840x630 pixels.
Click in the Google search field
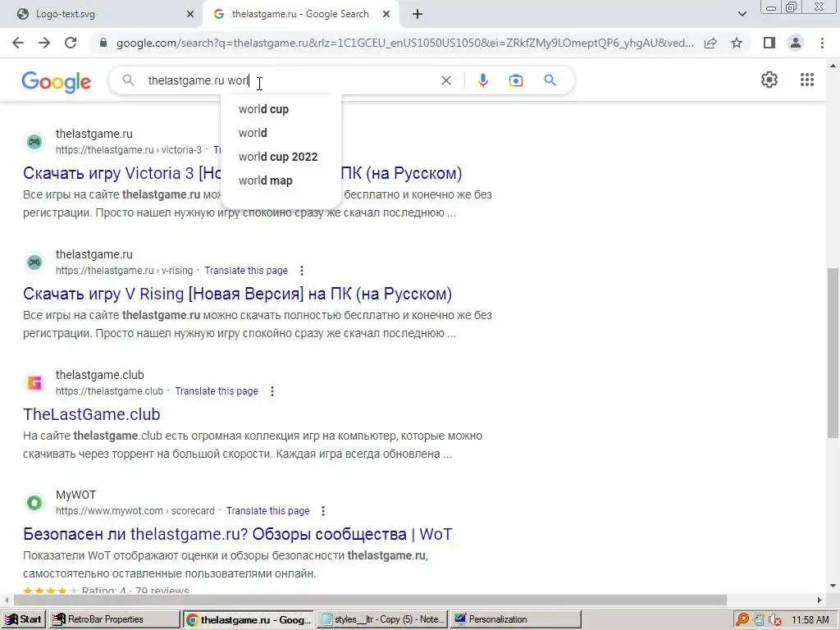290,80
